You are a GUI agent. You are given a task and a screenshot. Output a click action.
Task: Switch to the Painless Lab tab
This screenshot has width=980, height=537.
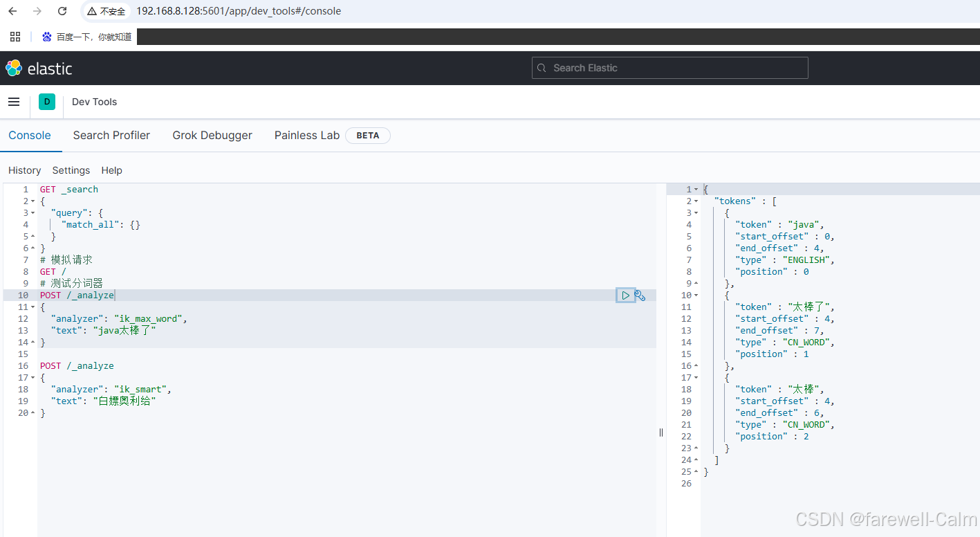(x=307, y=135)
